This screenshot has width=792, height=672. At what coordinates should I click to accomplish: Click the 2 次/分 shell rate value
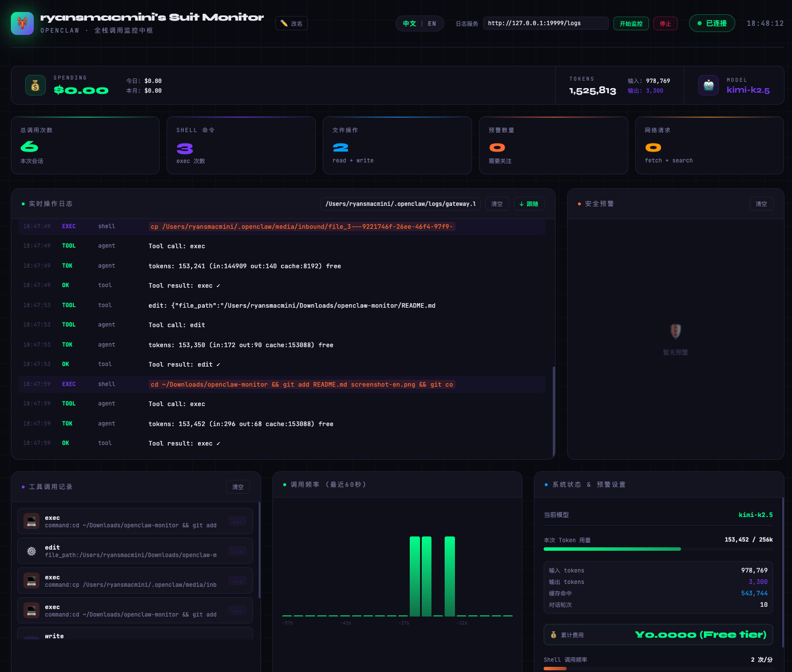[761, 660]
